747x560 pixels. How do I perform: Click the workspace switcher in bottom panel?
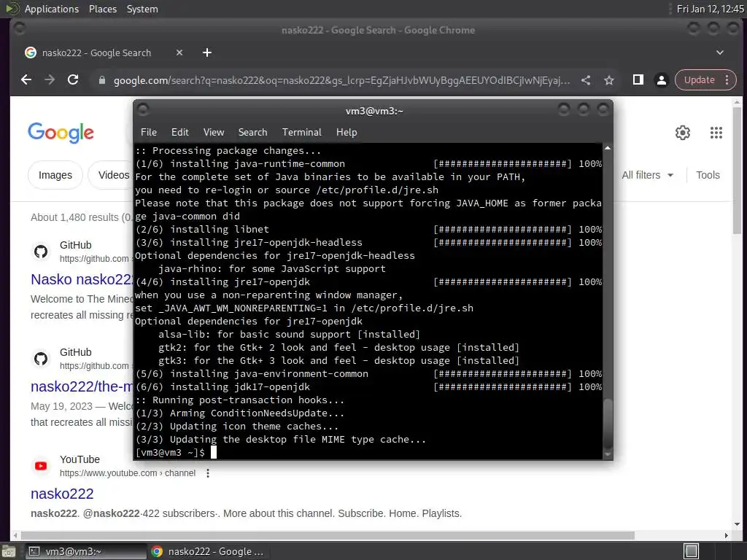pos(691,551)
